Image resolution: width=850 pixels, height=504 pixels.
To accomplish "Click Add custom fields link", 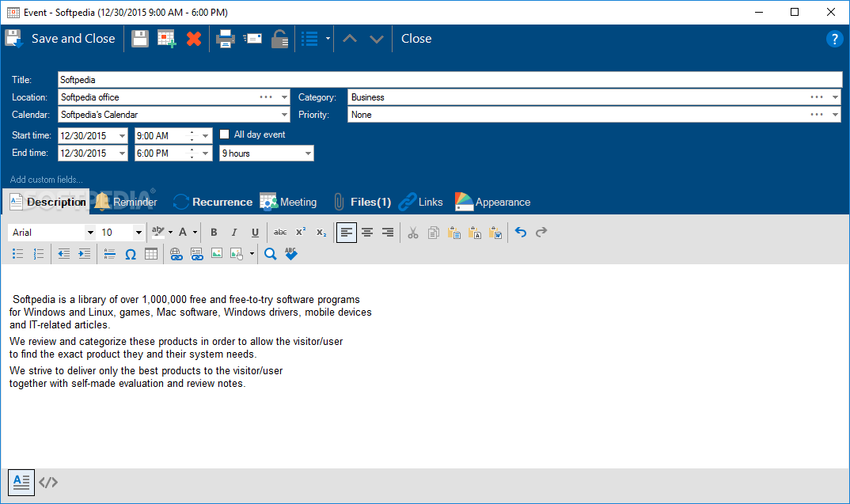I will coord(47,180).
